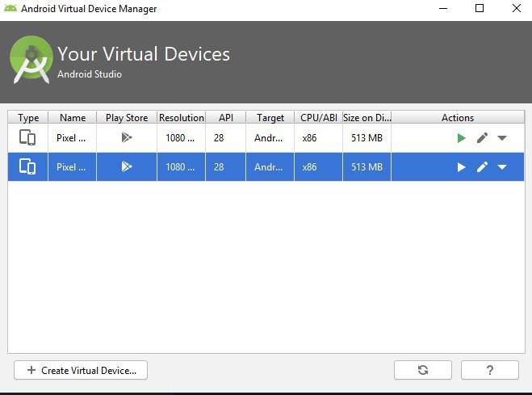Sort by CPU/ABI column header
Viewport: 532px width, 395px height.
[319, 117]
